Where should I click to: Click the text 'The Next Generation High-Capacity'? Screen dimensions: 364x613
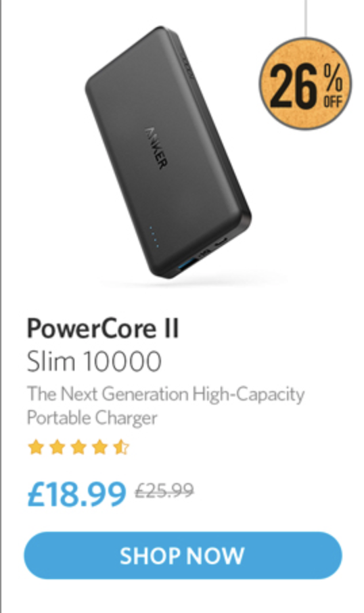tap(165, 394)
